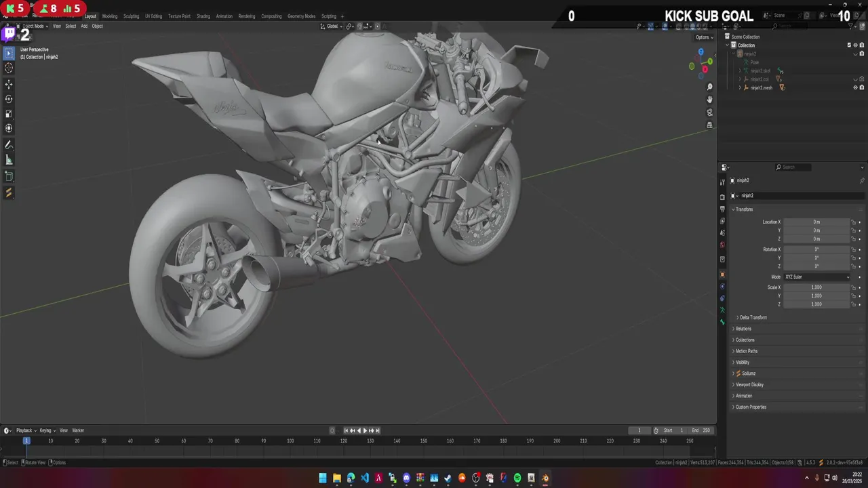Select the Rotate tool
868x488 pixels.
pyautogui.click(x=9, y=99)
